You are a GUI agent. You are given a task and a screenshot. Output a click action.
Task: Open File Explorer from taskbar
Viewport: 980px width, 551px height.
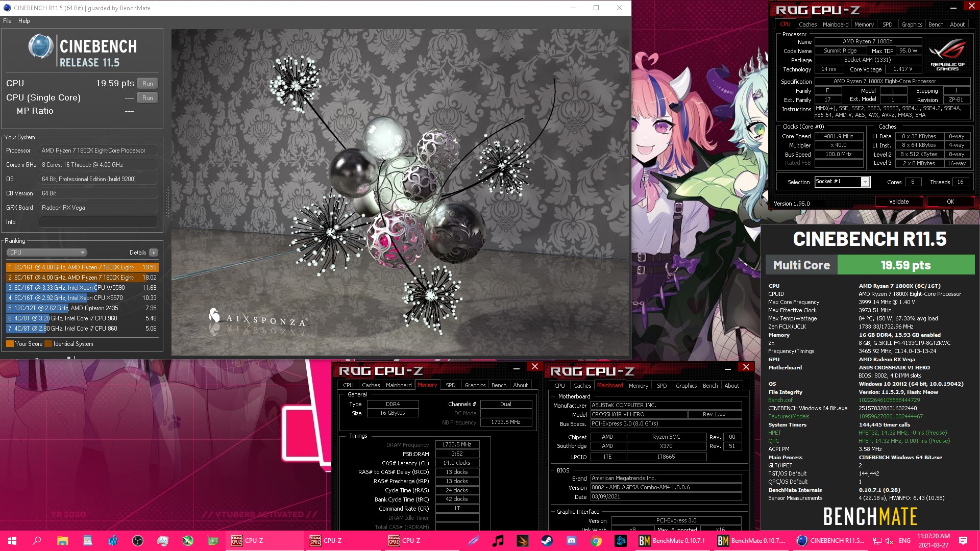click(x=62, y=541)
